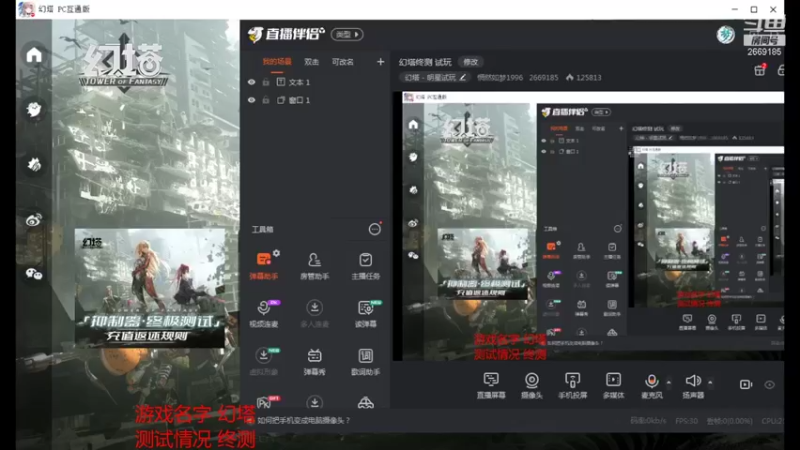Toggle lock on 窗口 1 layer

coord(266,100)
